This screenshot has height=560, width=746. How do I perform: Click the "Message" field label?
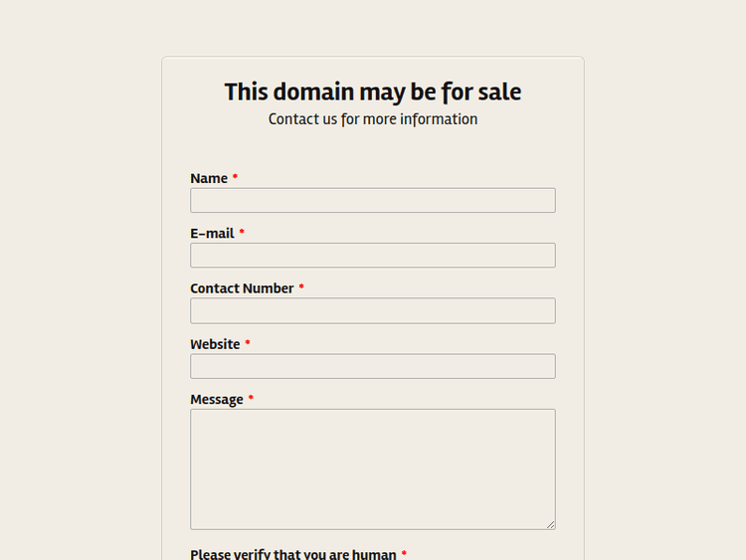click(x=217, y=400)
